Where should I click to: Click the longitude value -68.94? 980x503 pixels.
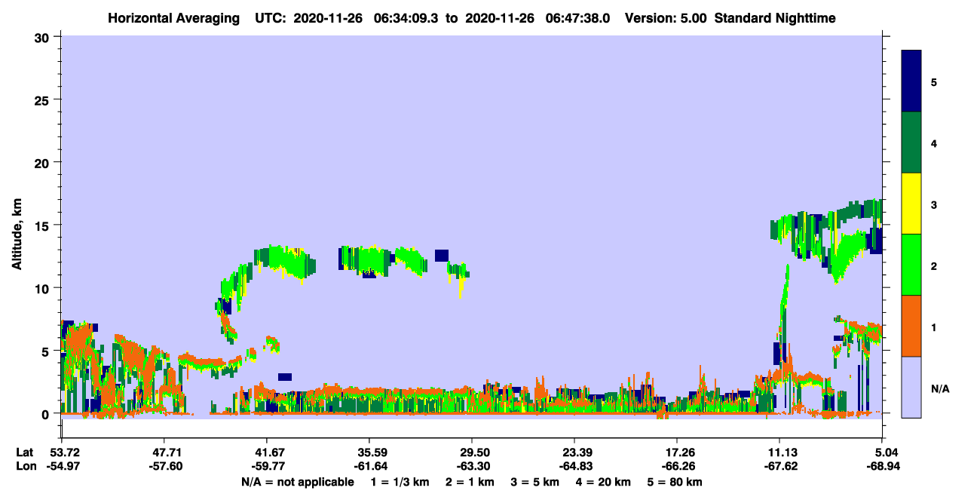coord(883,467)
